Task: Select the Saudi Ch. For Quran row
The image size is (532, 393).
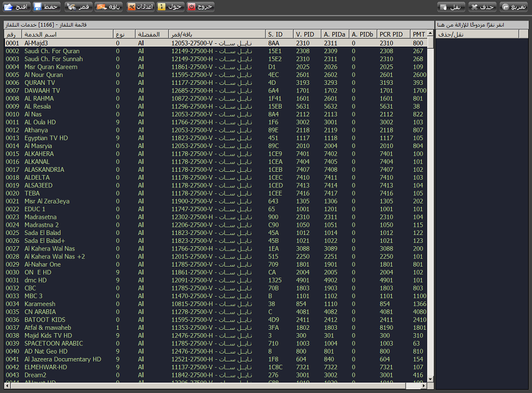Action: click(216, 51)
